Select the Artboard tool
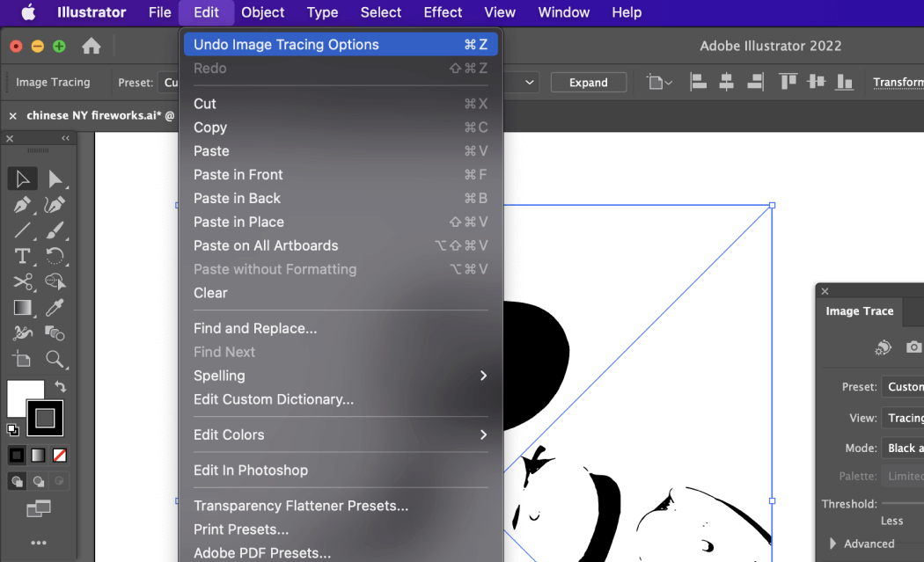The width and height of the screenshot is (924, 562). point(22,359)
